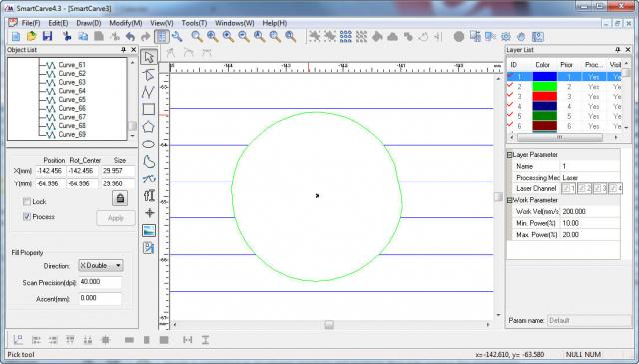
Task: Select the Rectangle drawing tool
Action: pos(149,109)
